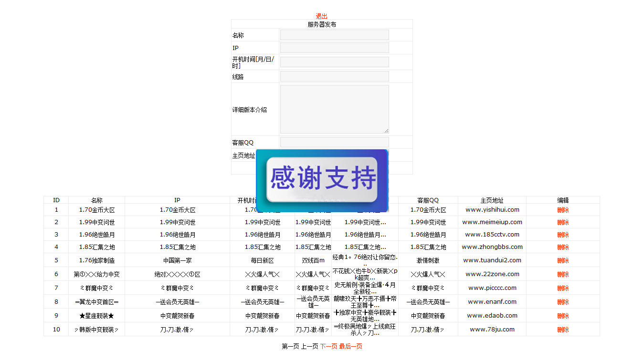This screenshot has width=644, height=361.
Task: Delete row 3 (www.185cctv.com)
Action: point(563,235)
